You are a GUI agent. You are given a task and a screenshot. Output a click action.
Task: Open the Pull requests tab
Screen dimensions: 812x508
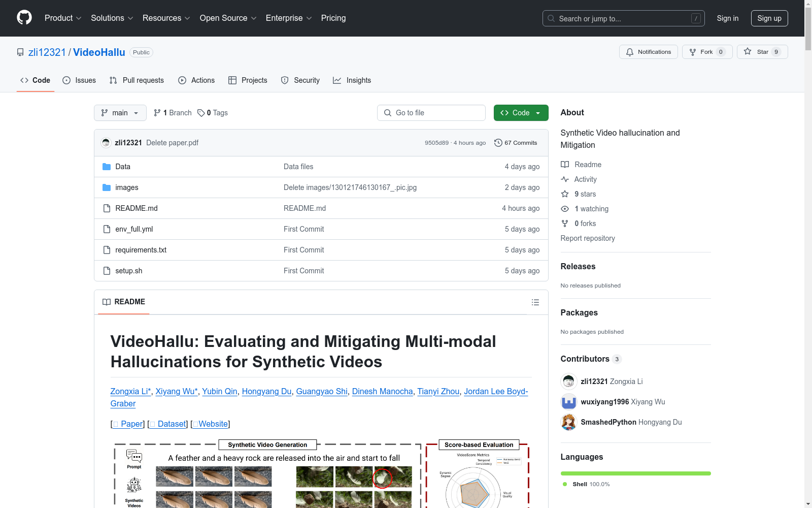(137, 80)
